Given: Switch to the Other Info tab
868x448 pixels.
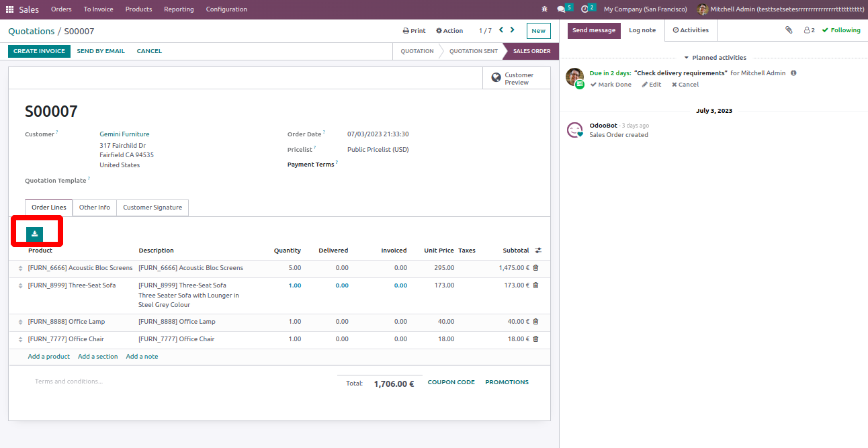Looking at the screenshot, I should (95, 208).
